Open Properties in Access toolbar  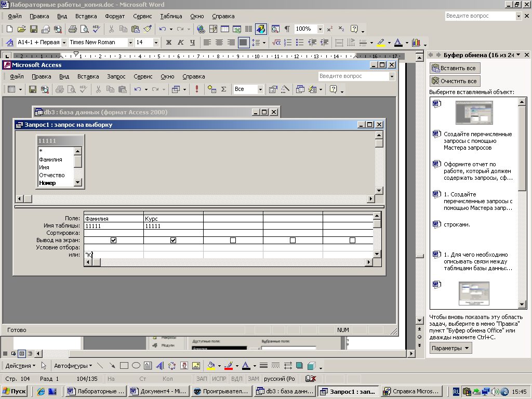click(x=273, y=89)
